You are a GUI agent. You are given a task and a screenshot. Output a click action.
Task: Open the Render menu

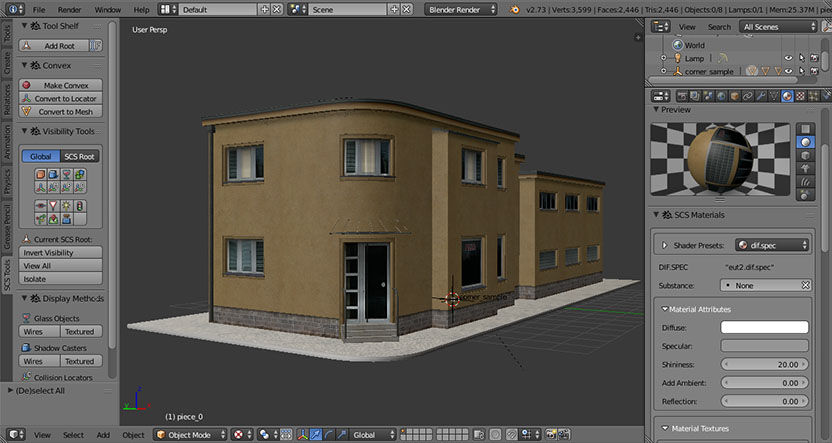tap(70, 10)
